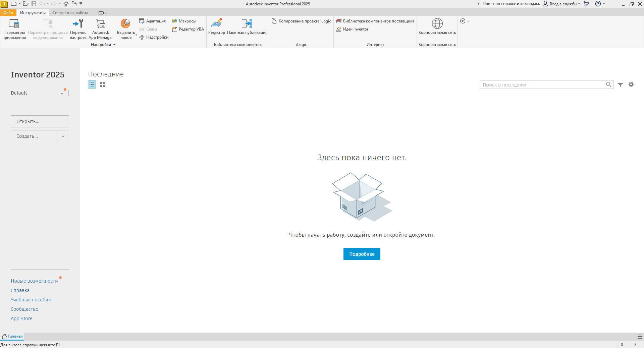Launch Autodesk App Manager
This screenshot has width=644, height=348.
click(x=101, y=28)
